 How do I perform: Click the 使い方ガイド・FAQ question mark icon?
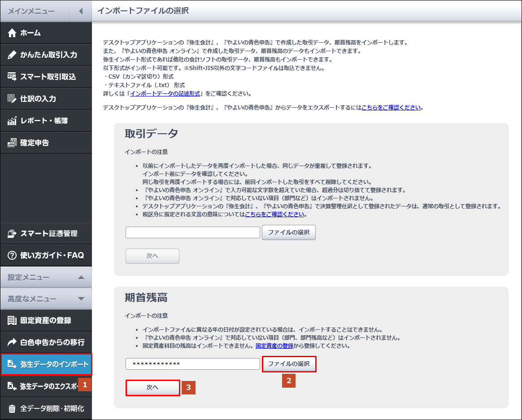point(12,255)
